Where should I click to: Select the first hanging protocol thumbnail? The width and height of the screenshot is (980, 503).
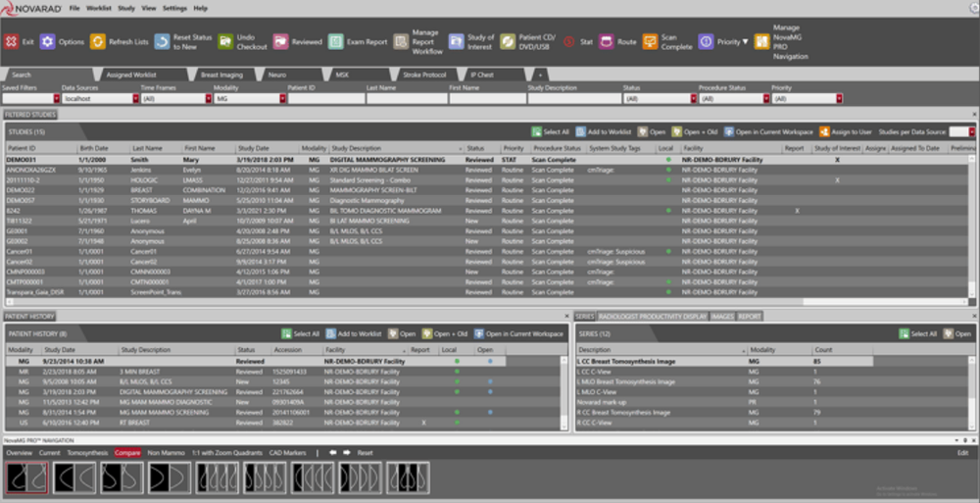click(x=26, y=478)
